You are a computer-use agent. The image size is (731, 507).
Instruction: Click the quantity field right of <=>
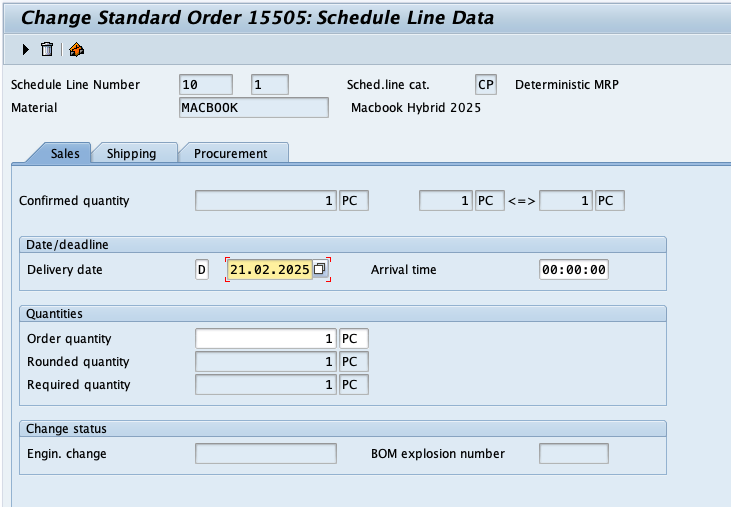coord(565,200)
